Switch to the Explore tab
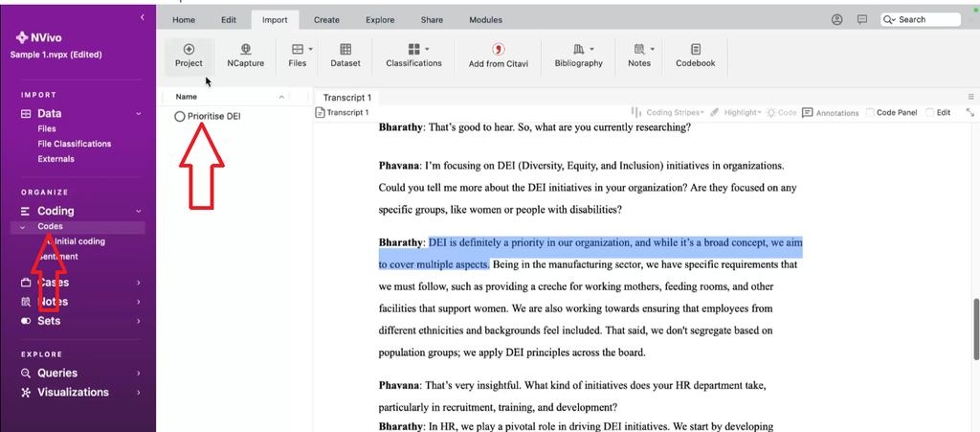 pyautogui.click(x=380, y=20)
